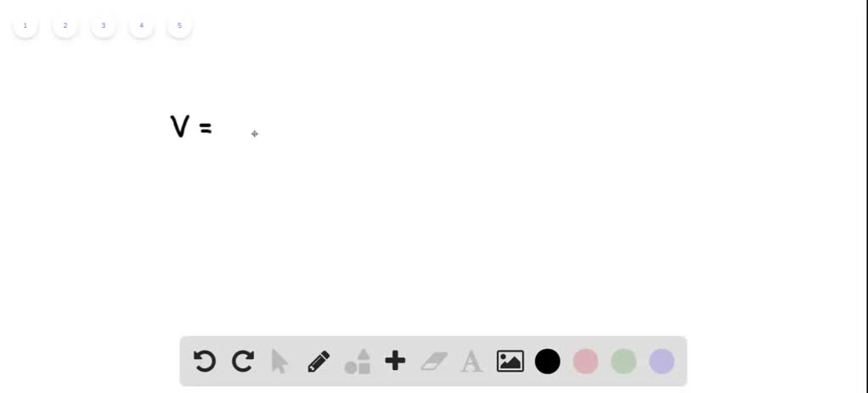Click the insert image icon
The image size is (868, 393).
pyautogui.click(x=509, y=362)
